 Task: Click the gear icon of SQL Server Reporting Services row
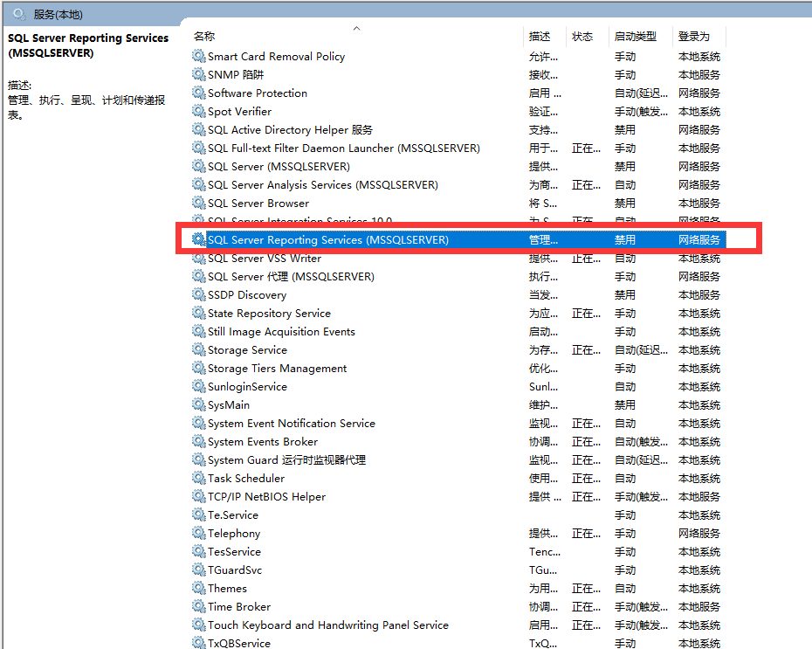click(199, 239)
